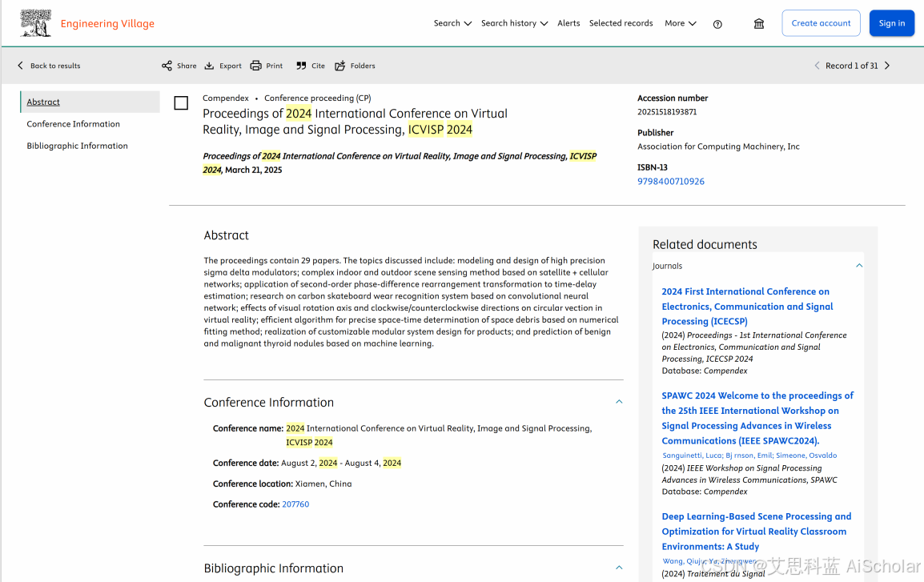Click the conference date August 2, 2024

[309, 463]
